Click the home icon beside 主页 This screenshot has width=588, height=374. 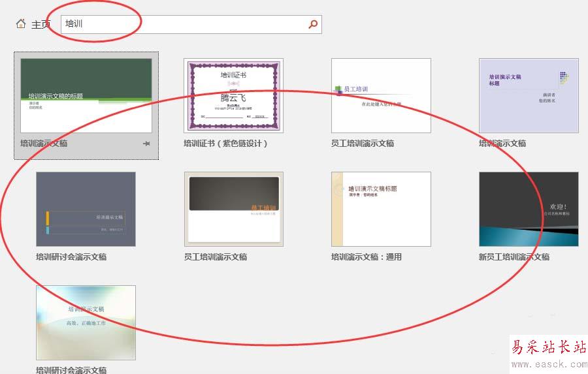coord(21,24)
